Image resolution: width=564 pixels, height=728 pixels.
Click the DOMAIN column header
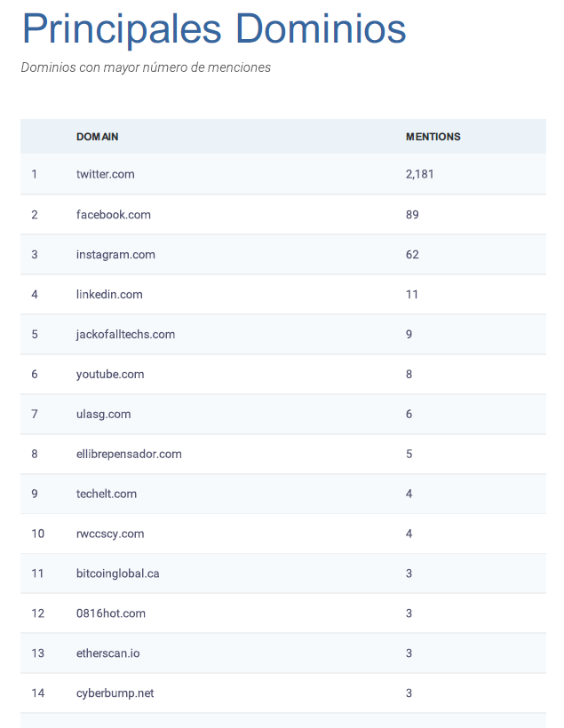coord(98,137)
